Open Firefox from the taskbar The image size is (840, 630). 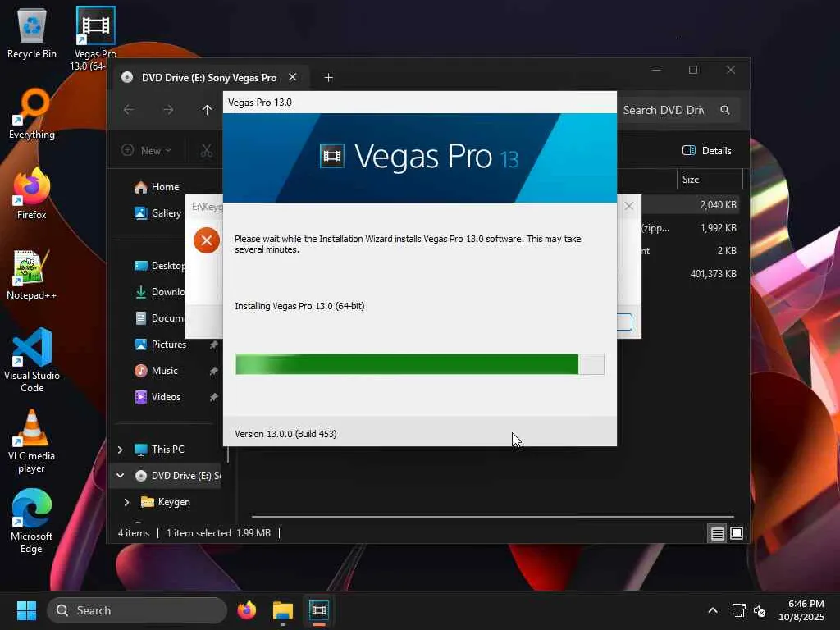(246, 610)
